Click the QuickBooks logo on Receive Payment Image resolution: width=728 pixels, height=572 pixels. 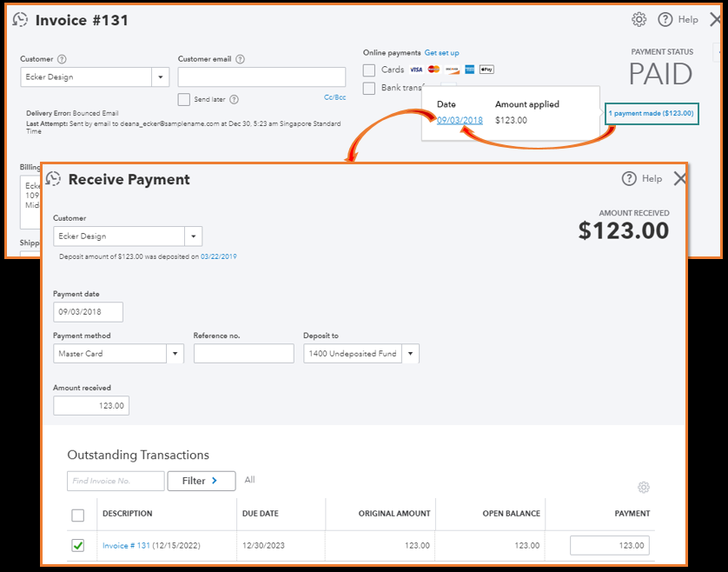53,178
